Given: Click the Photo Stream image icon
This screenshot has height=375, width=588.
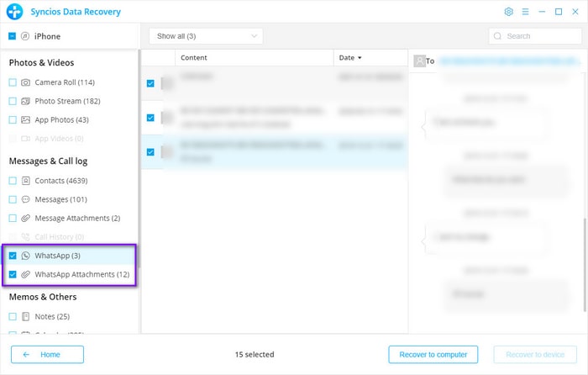Looking at the screenshot, I should [x=26, y=101].
